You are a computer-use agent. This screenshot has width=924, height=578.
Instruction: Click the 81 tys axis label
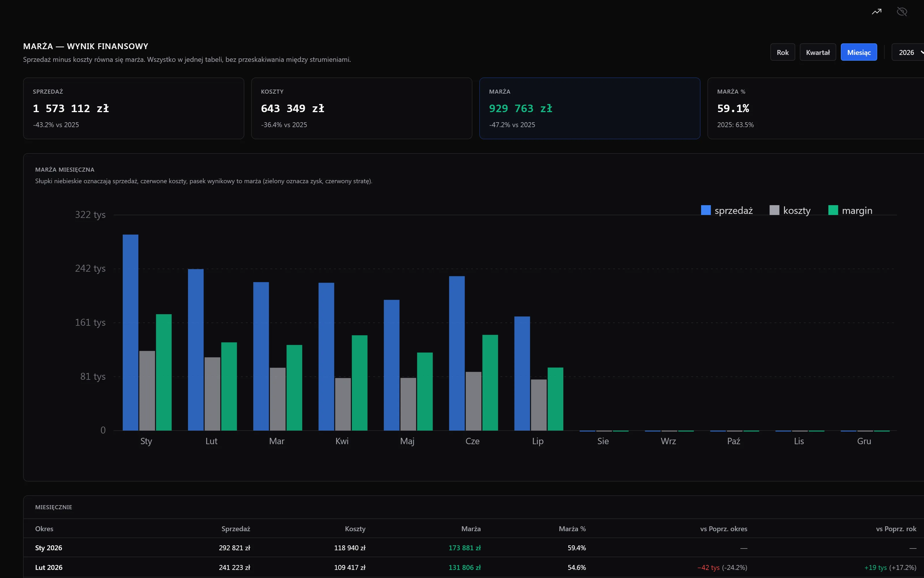pos(93,377)
